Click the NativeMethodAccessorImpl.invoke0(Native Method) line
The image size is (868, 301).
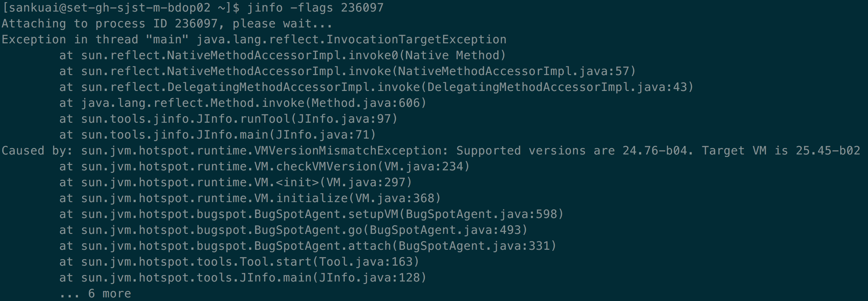point(282,55)
